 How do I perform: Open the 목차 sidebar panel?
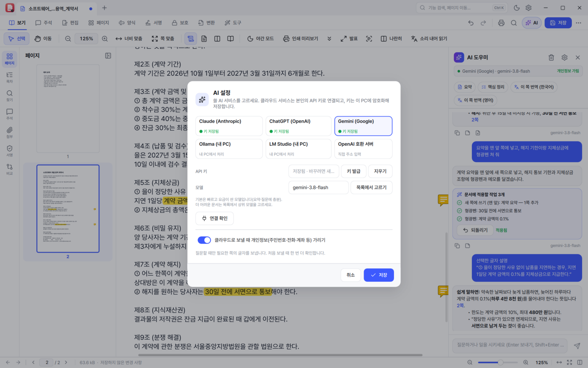[10, 77]
